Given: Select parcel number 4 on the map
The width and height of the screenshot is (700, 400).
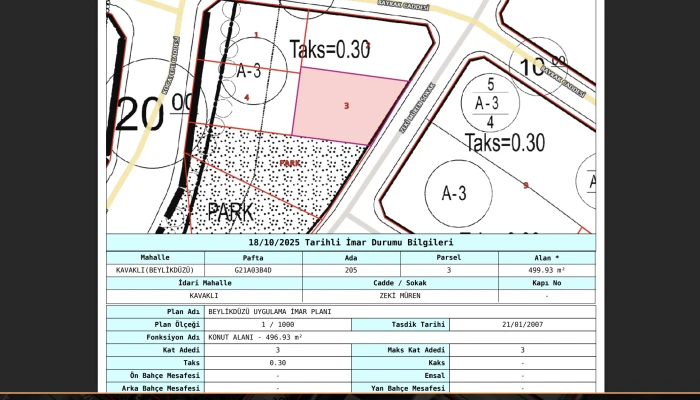Looking at the screenshot, I should pyautogui.click(x=247, y=97).
